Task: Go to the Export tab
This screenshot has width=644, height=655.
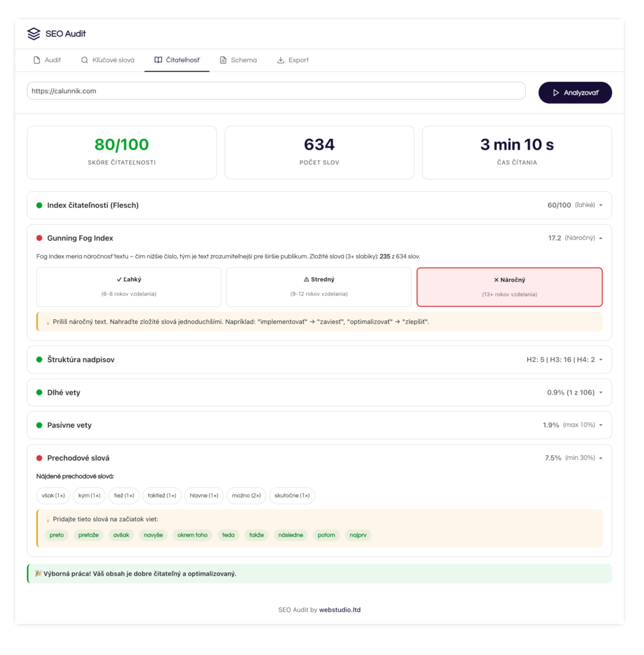Action: (293, 60)
